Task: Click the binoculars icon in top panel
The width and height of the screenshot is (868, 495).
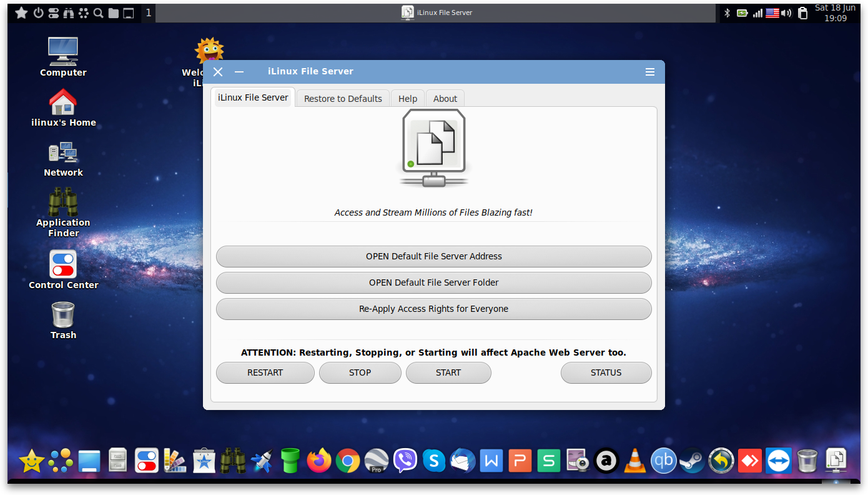Action: (x=69, y=12)
